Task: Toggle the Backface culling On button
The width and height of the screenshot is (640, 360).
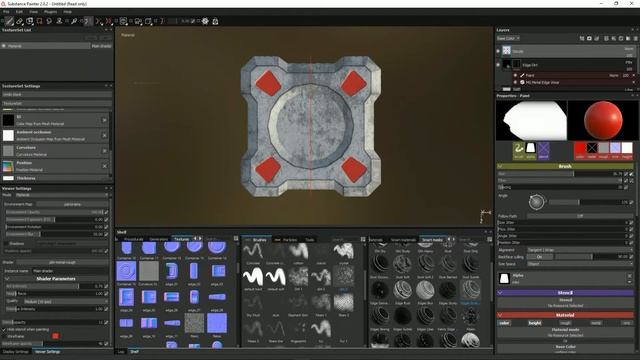Action: point(539,257)
